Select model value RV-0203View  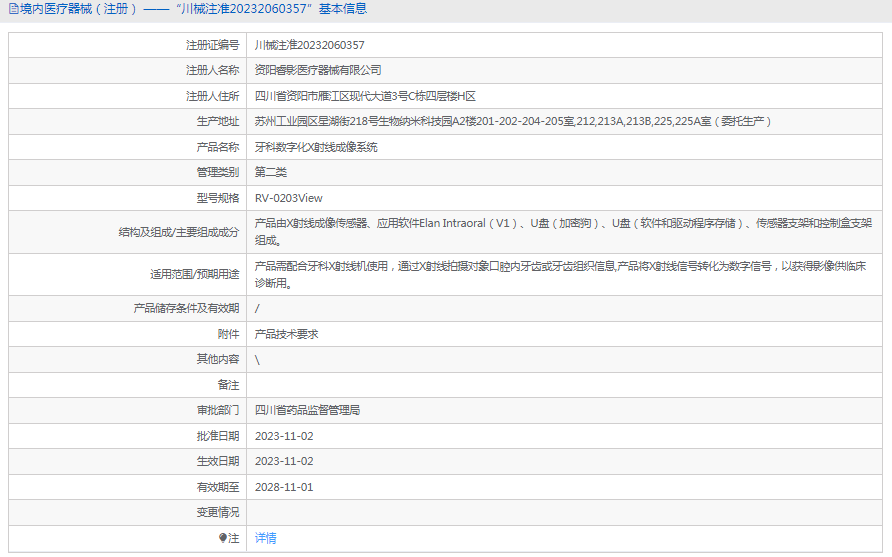288,198
